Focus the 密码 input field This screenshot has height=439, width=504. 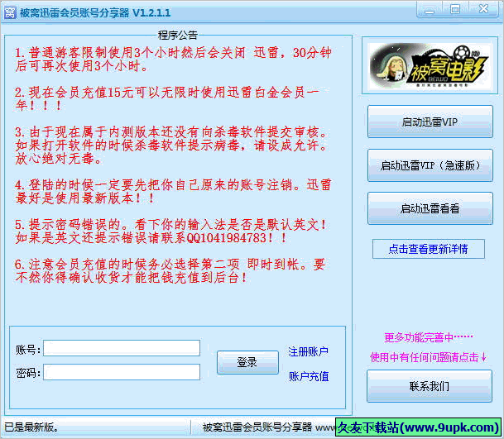(x=122, y=372)
